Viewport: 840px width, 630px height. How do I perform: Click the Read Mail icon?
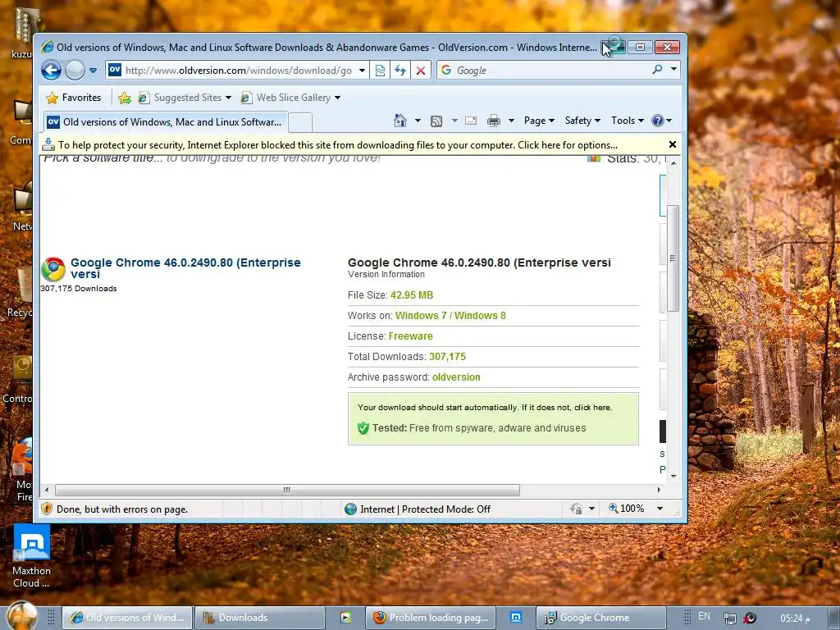click(x=471, y=121)
